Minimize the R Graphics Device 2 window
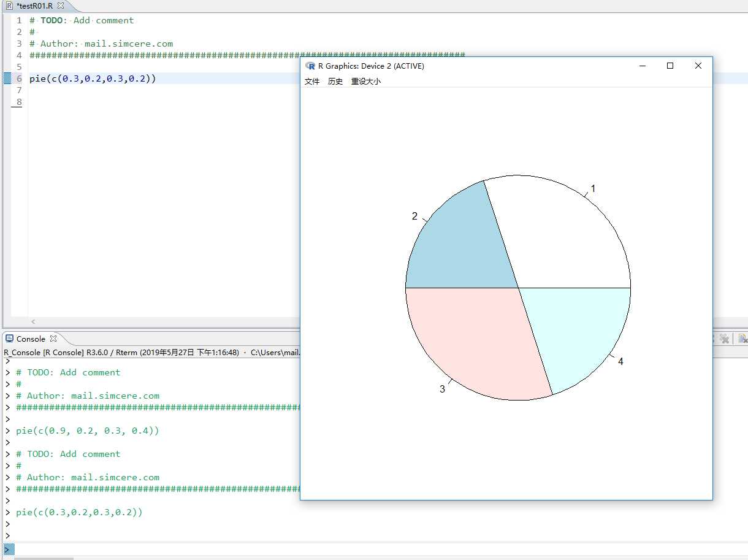This screenshot has width=748, height=560. pyautogui.click(x=643, y=66)
